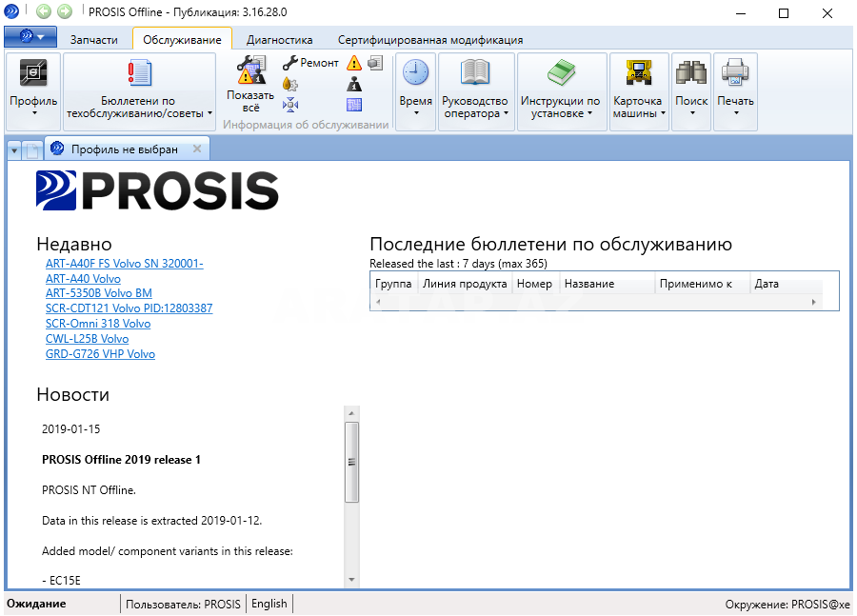Screen dimensions: 857x616
Task: Open recent link ART-A40 Volvo
Action: click(x=83, y=279)
